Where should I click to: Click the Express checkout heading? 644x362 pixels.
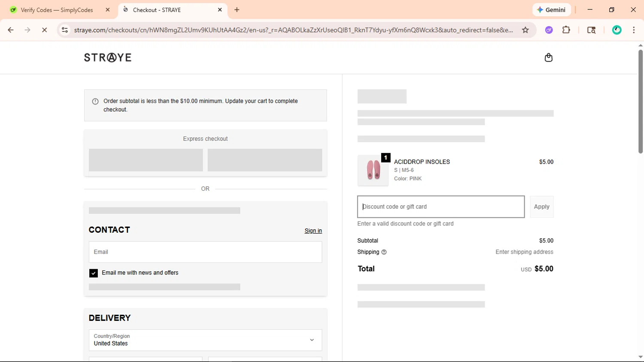click(x=205, y=139)
